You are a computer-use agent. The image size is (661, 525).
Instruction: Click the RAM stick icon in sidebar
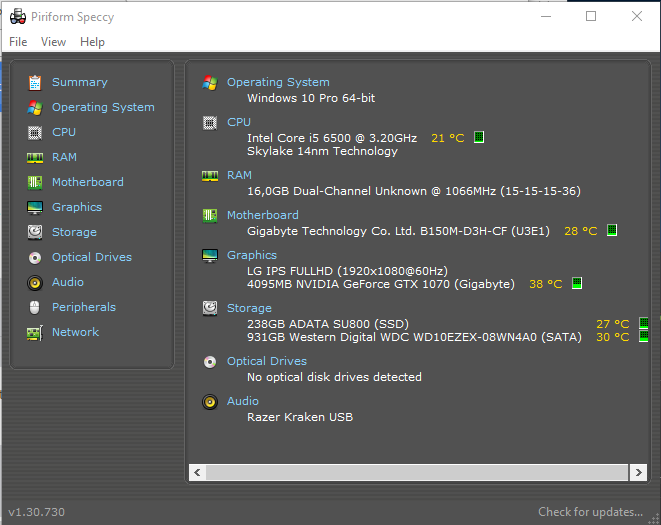click(35, 158)
